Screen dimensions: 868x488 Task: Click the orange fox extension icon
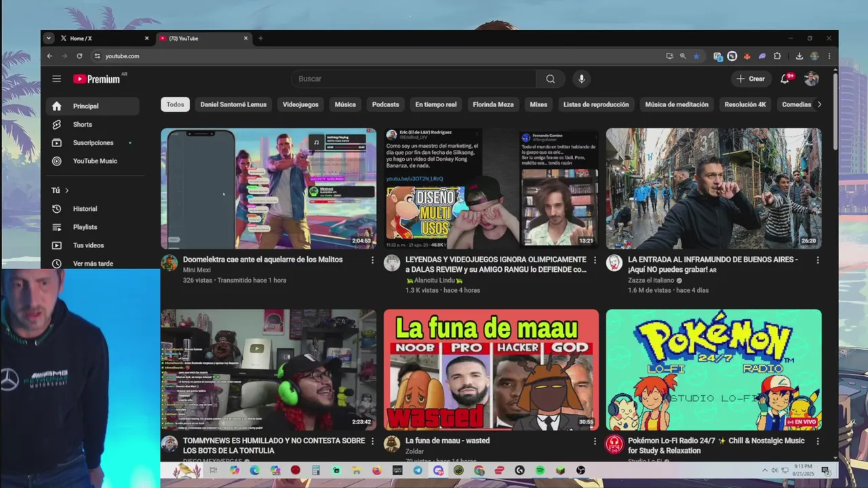(x=747, y=56)
